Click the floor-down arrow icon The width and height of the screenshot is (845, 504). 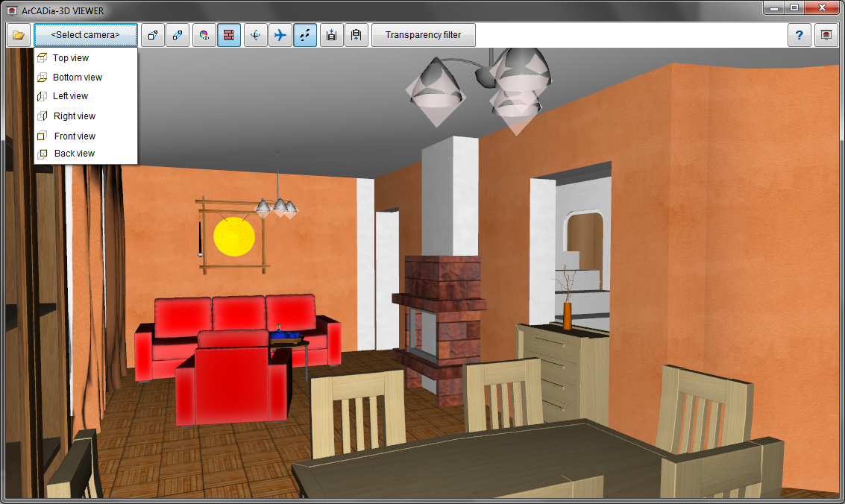click(x=332, y=35)
